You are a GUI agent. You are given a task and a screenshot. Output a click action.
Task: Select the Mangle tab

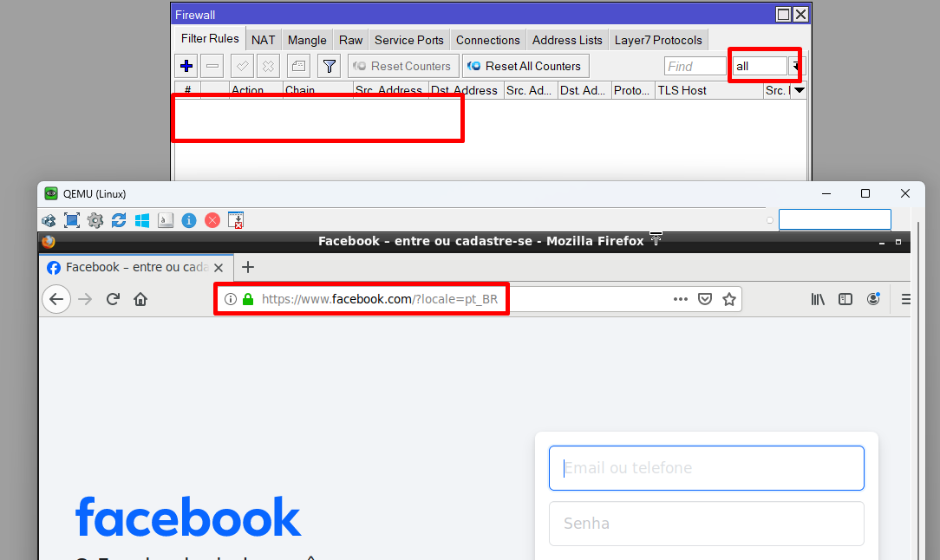click(x=307, y=40)
